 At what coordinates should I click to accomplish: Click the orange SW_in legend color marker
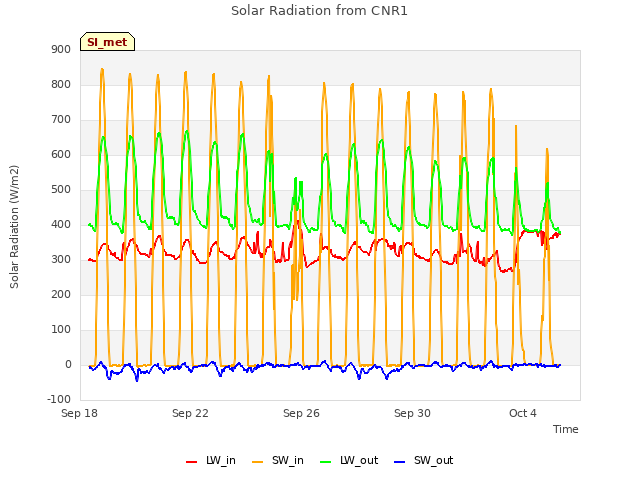coord(258,462)
